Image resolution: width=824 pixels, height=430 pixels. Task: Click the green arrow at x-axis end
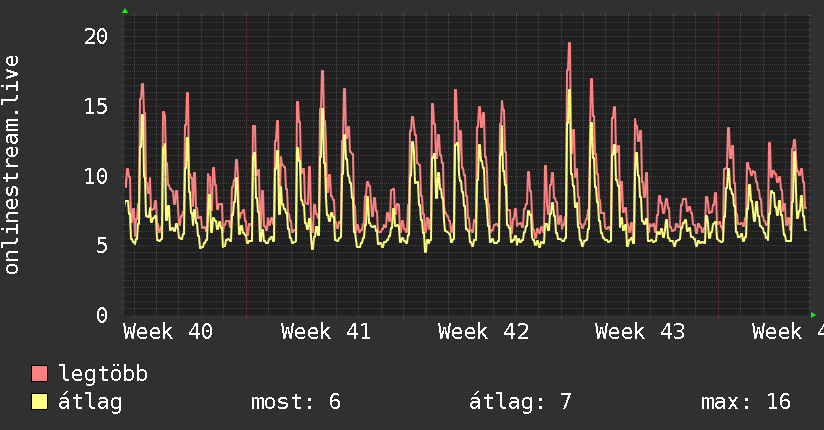click(813, 315)
